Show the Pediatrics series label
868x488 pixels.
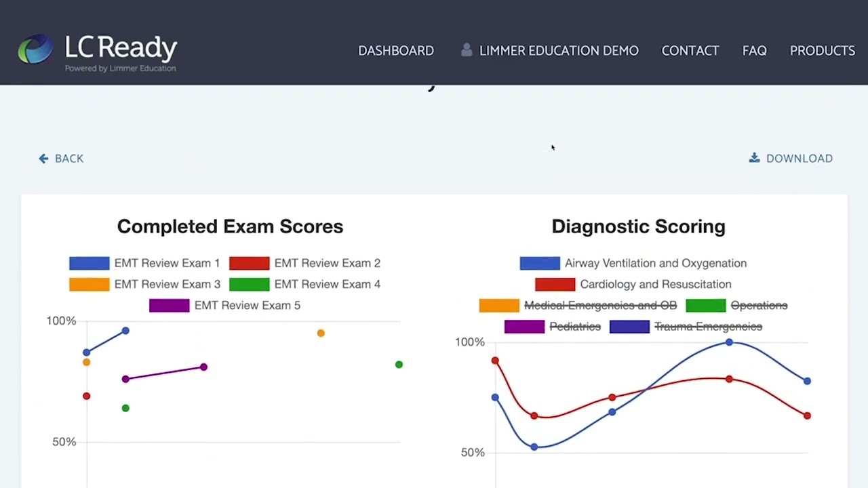tap(575, 327)
